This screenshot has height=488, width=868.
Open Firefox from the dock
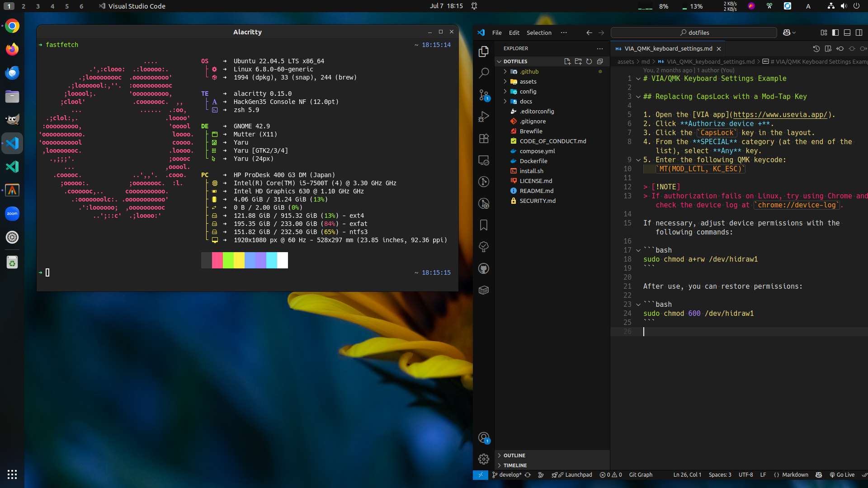pos(12,49)
